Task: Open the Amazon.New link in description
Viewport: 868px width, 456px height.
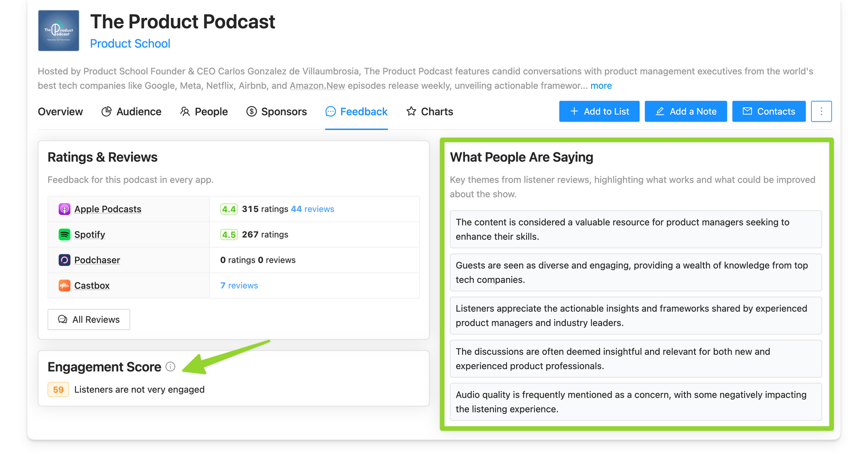Action: (x=317, y=86)
